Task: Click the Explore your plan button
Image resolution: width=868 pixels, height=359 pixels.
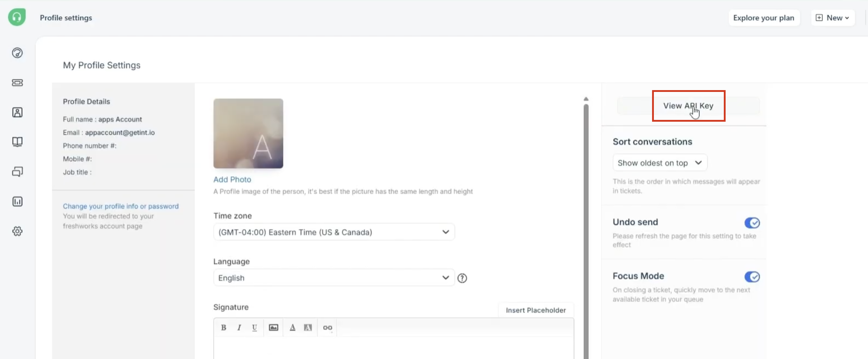Action: point(764,18)
